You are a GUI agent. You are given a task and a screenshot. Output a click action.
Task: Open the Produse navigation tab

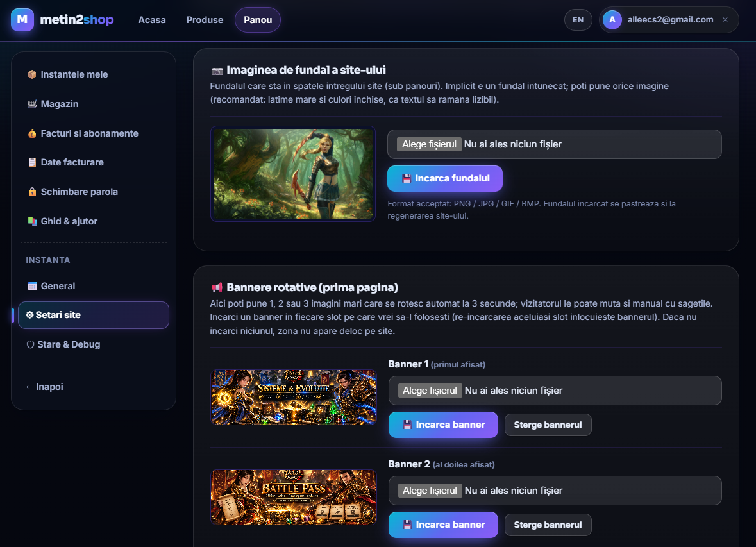point(205,20)
